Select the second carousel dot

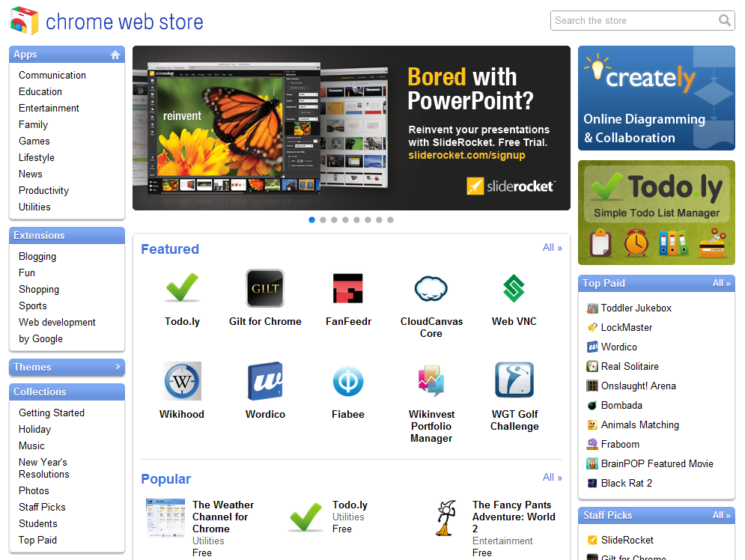[323, 220]
